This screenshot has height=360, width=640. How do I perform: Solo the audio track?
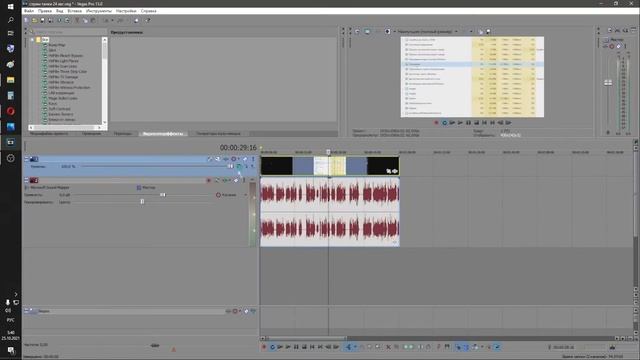click(244, 180)
